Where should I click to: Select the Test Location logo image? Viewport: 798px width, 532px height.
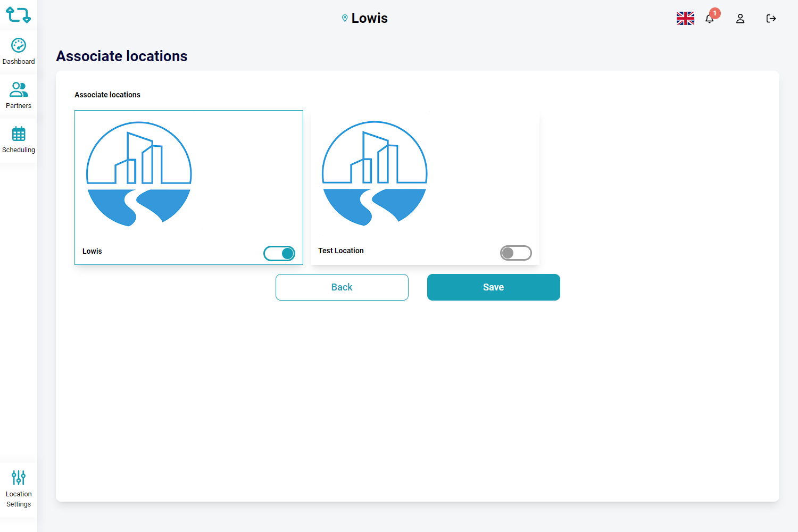(375, 173)
